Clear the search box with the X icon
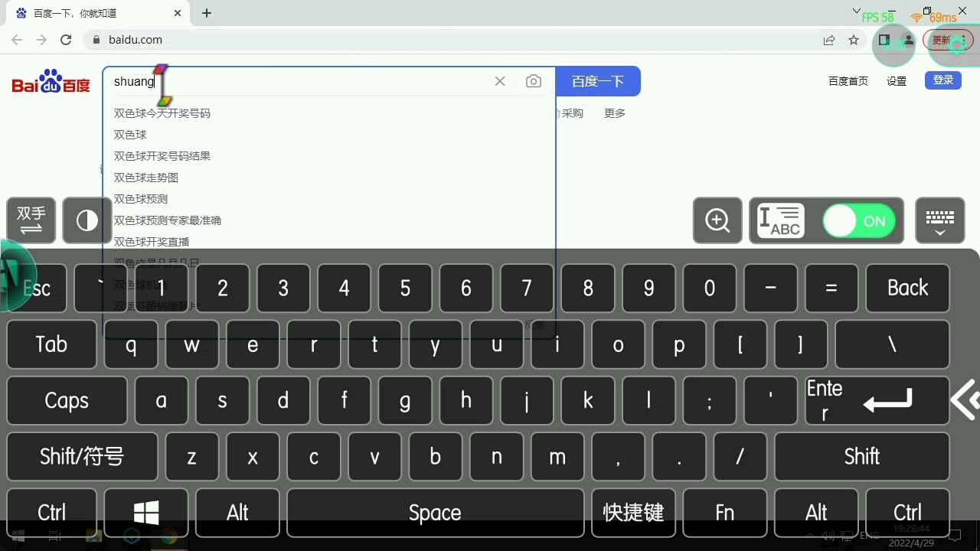The height and width of the screenshot is (551, 980). [x=500, y=81]
